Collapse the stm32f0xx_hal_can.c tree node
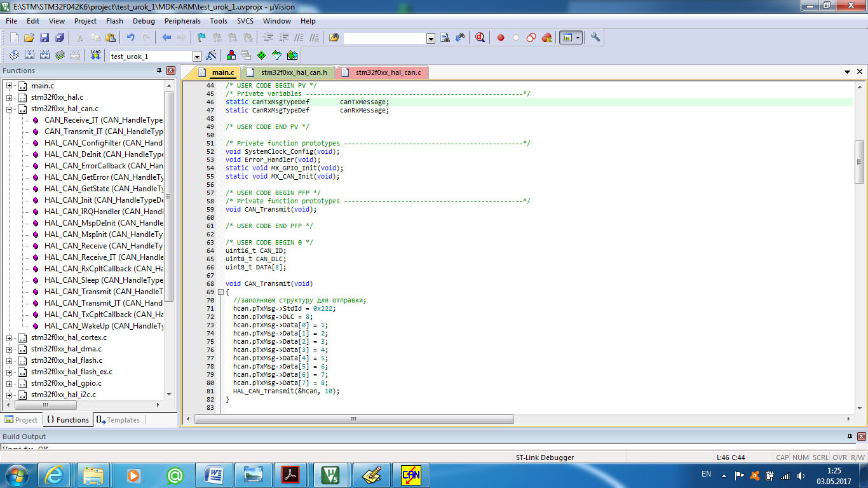 click(10, 109)
